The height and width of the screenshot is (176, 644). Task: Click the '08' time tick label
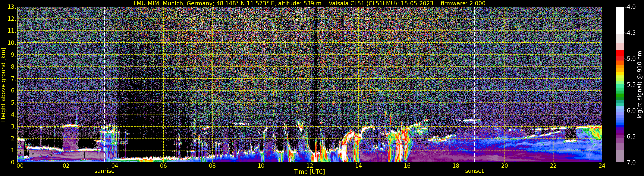pyautogui.click(x=212, y=166)
